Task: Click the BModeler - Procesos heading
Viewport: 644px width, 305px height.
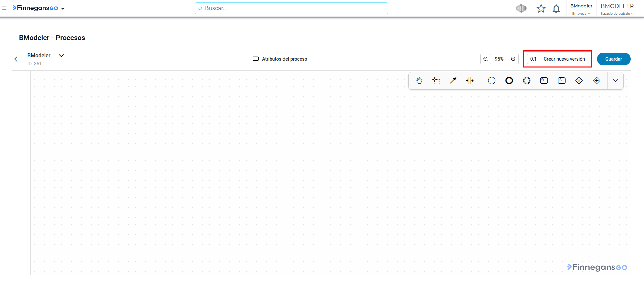Action: tap(52, 38)
